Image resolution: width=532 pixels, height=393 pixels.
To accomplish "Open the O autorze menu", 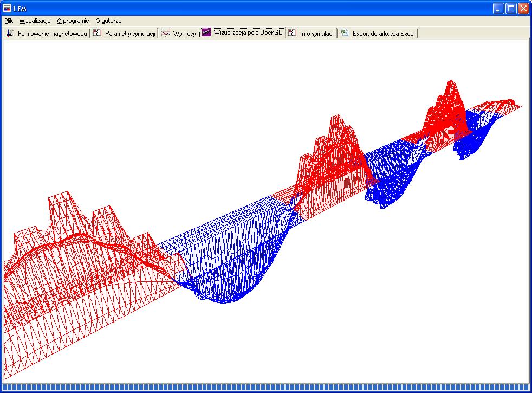I will pos(108,21).
